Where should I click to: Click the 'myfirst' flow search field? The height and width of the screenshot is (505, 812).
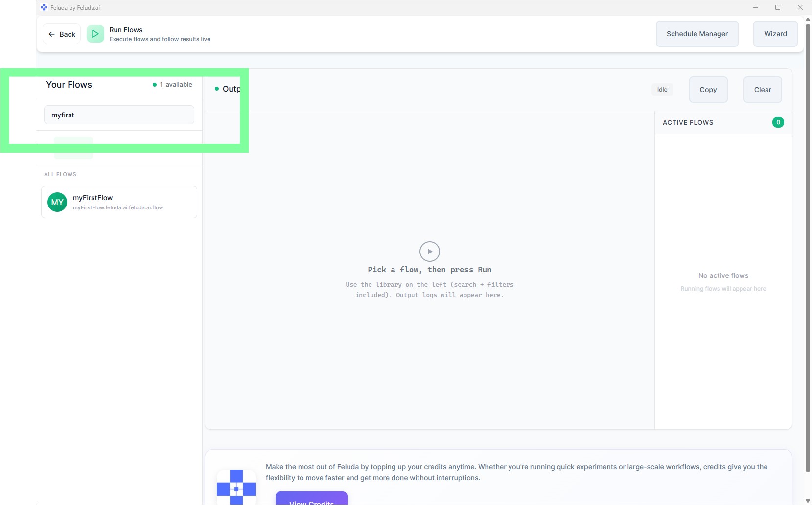[x=118, y=115]
